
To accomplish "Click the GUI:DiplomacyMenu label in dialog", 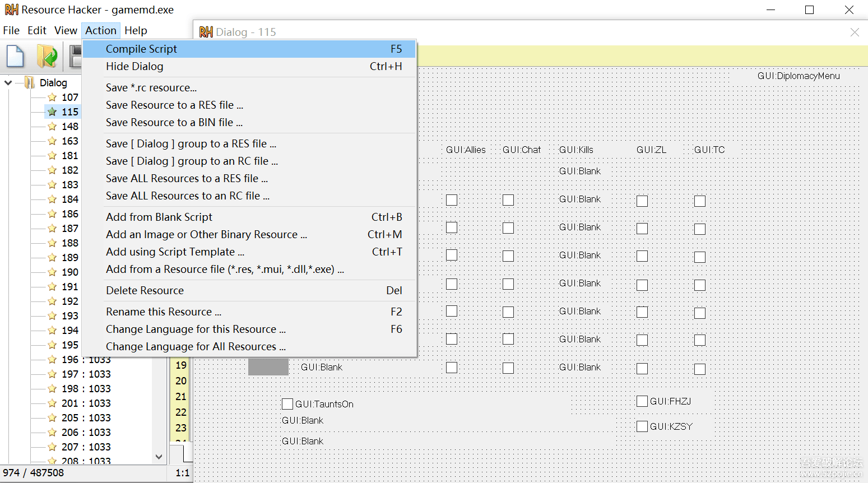I will [799, 76].
